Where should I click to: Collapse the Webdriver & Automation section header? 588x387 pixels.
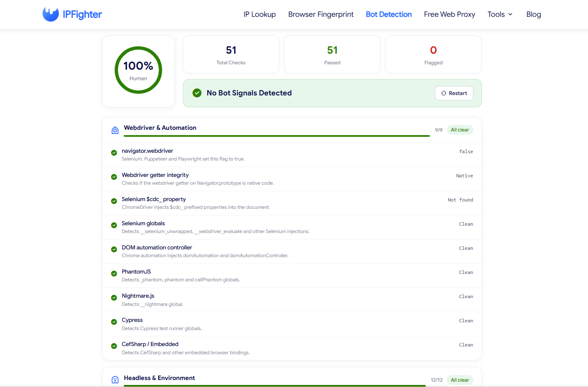(x=292, y=130)
